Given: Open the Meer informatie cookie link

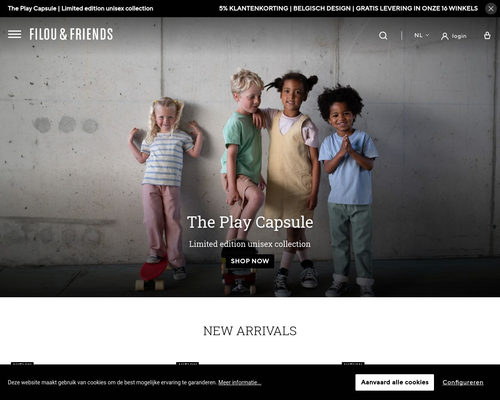Looking at the screenshot, I should pos(240,382).
